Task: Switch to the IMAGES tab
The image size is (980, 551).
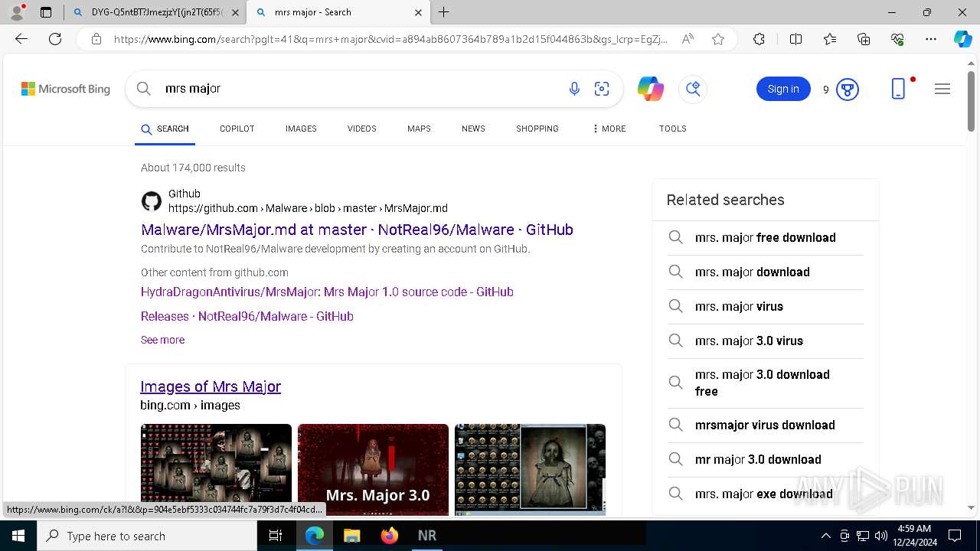Action: pyautogui.click(x=301, y=129)
